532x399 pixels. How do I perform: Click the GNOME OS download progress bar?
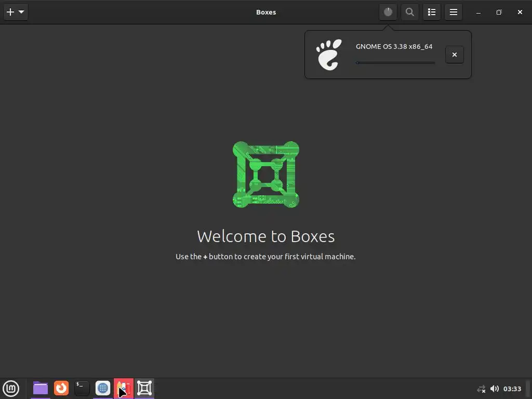395,63
